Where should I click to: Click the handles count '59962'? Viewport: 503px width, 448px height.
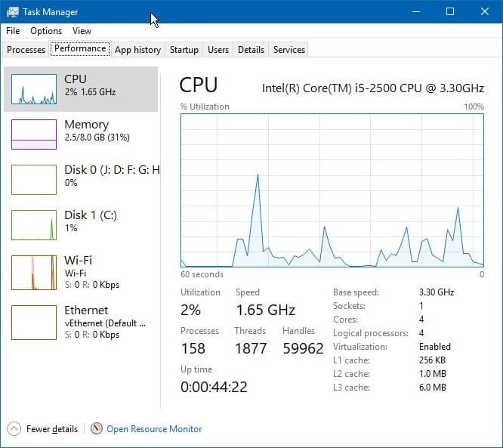point(303,348)
